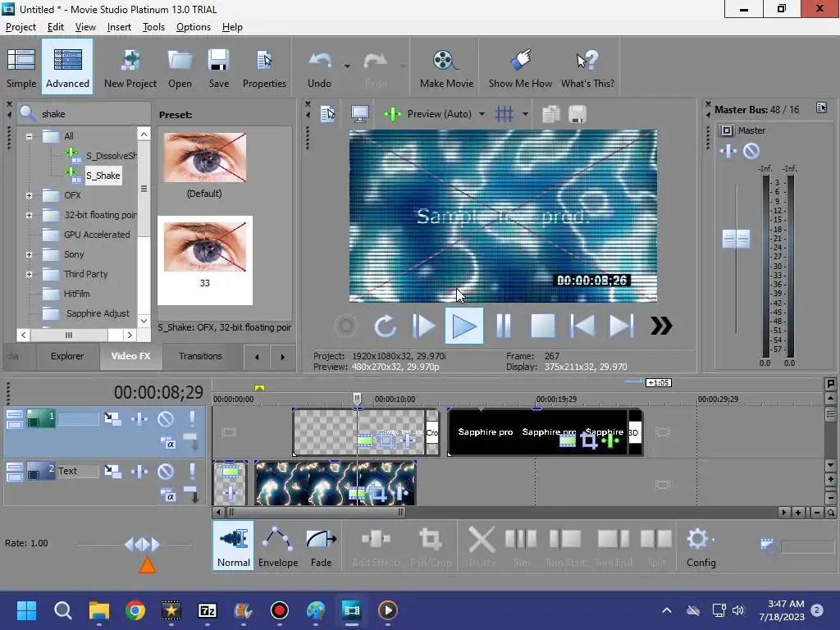Switch to Simple mode
The width and height of the screenshot is (840, 630).
point(21,67)
